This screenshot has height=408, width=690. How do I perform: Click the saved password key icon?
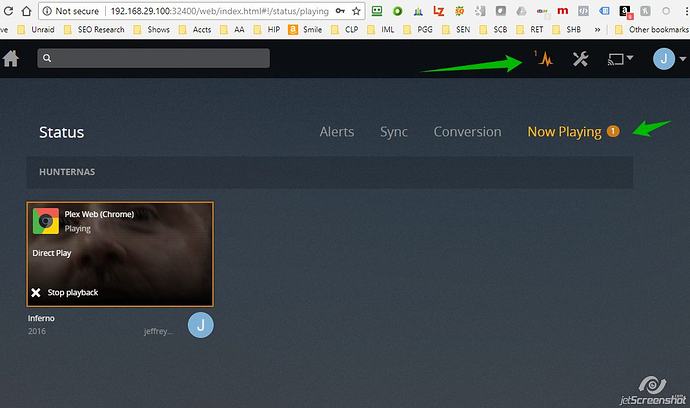340,11
